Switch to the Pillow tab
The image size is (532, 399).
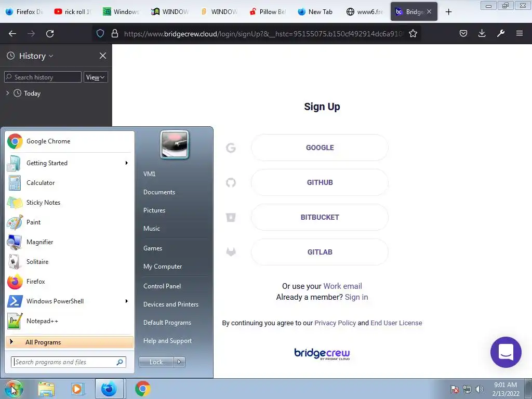click(x=268, y=11)
